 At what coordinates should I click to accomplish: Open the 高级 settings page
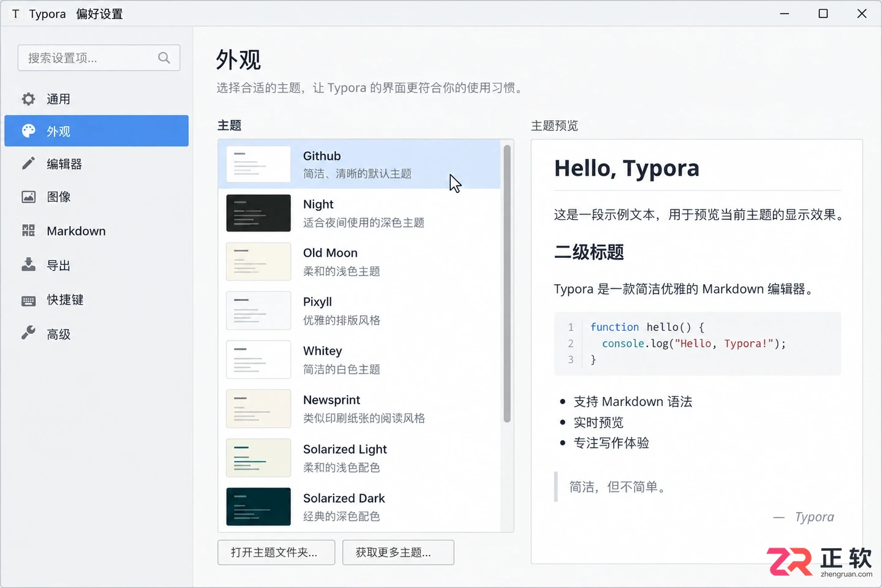tap(96, 334)
